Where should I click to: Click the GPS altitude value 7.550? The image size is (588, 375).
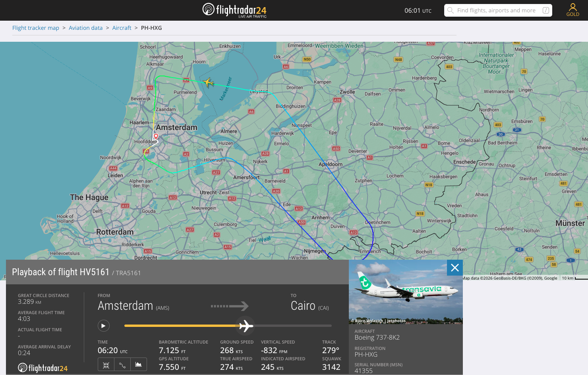(169, 367)
